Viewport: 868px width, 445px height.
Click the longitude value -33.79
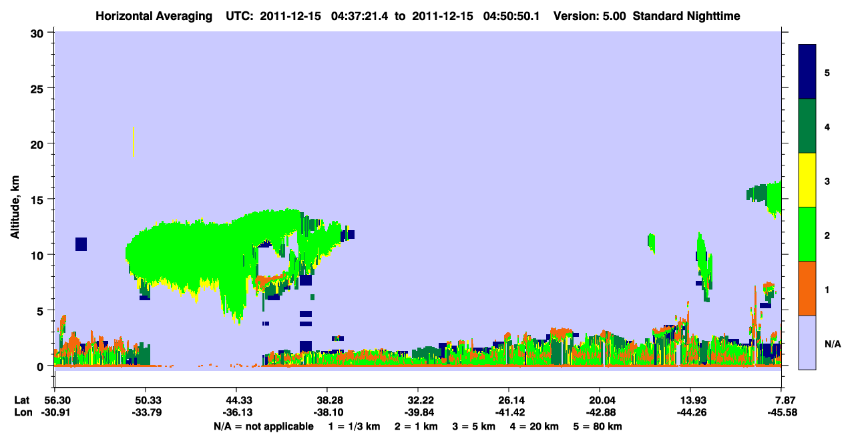click(146, 412)
